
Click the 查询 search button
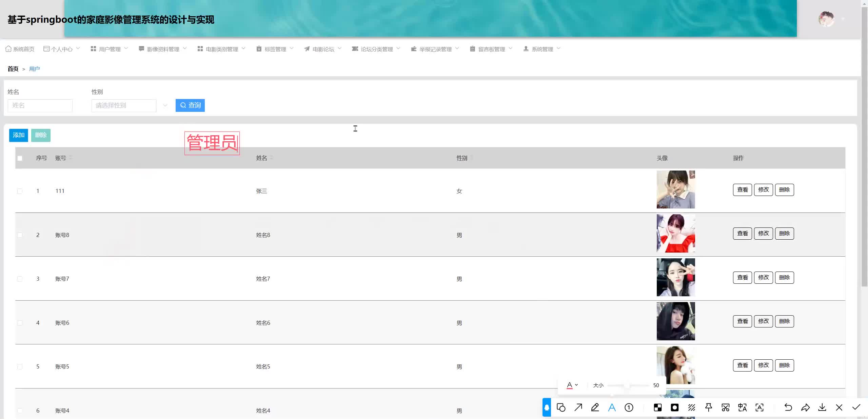coord(190,105)
